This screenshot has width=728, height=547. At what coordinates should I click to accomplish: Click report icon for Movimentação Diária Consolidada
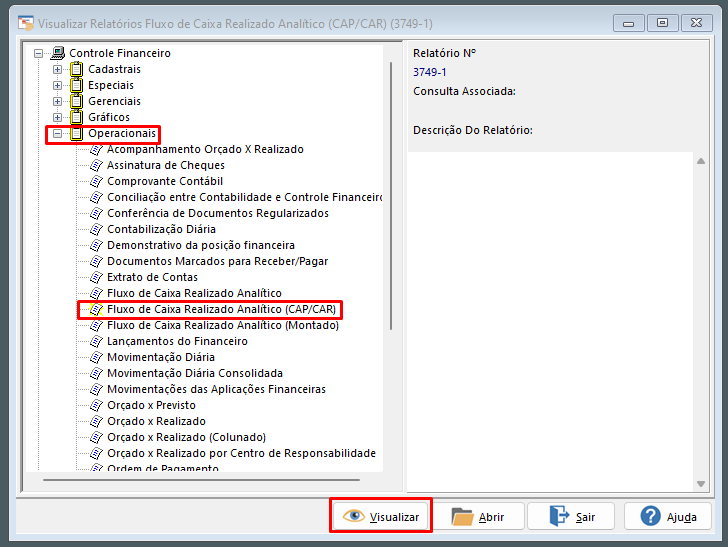click(x=96, y=374)
